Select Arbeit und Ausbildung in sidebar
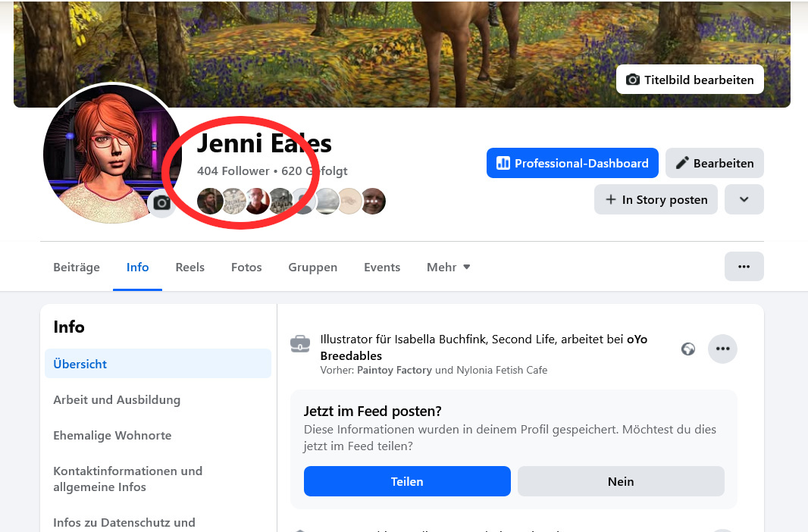This screenshot has width=808, height=532. pos(117,399)
